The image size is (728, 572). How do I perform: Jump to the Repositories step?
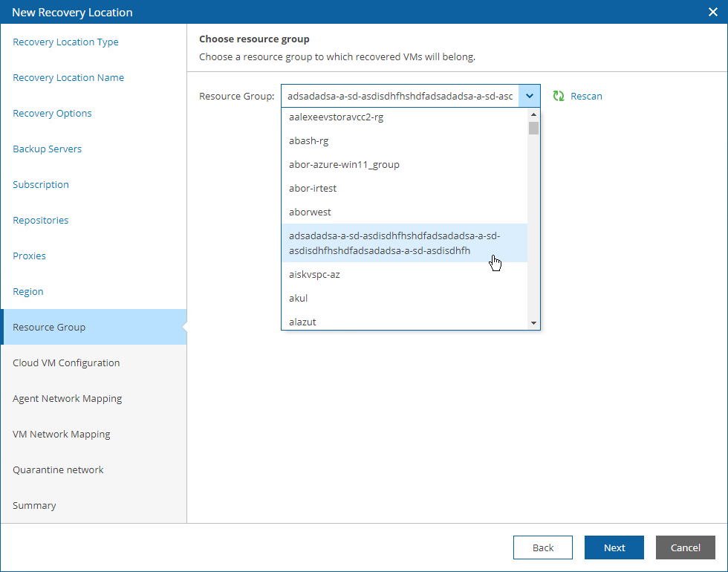(x=40, y=221)
